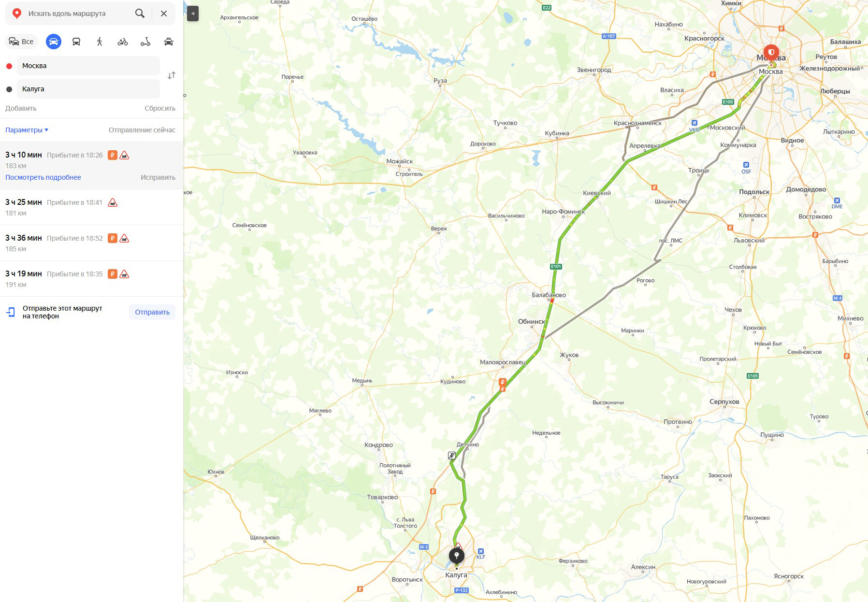Select the public transport bus mode icon

[x=76, y=42]
